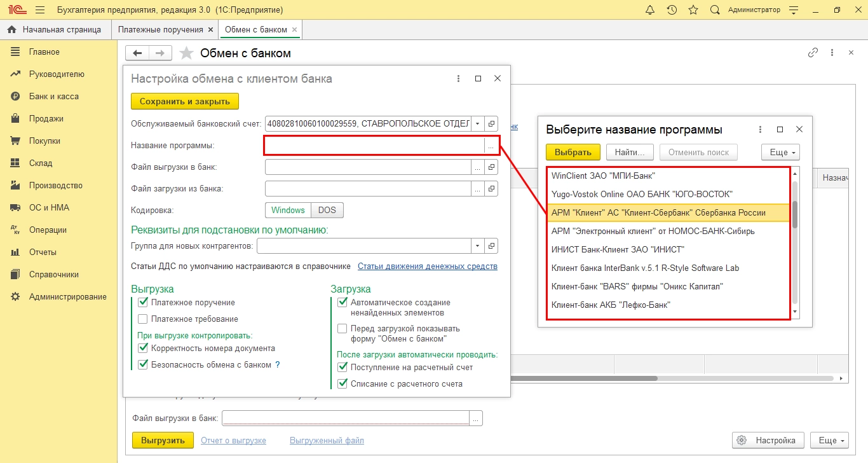Open favorites star in the title bar
Screen dimensions: 868x463
693,10
